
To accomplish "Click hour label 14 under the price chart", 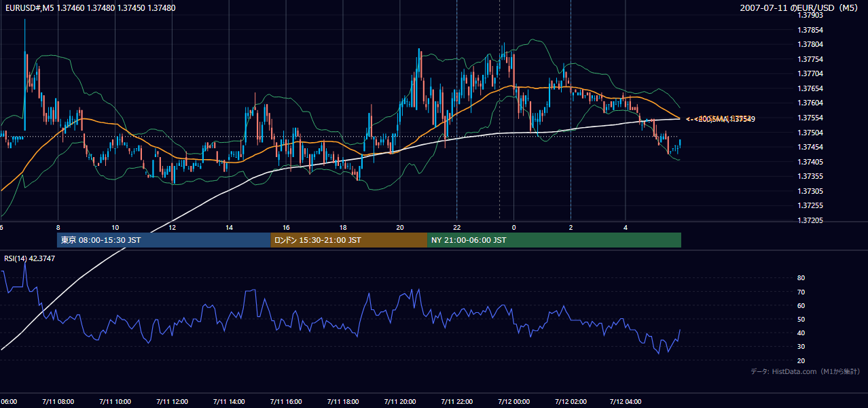I will (230, 227).
